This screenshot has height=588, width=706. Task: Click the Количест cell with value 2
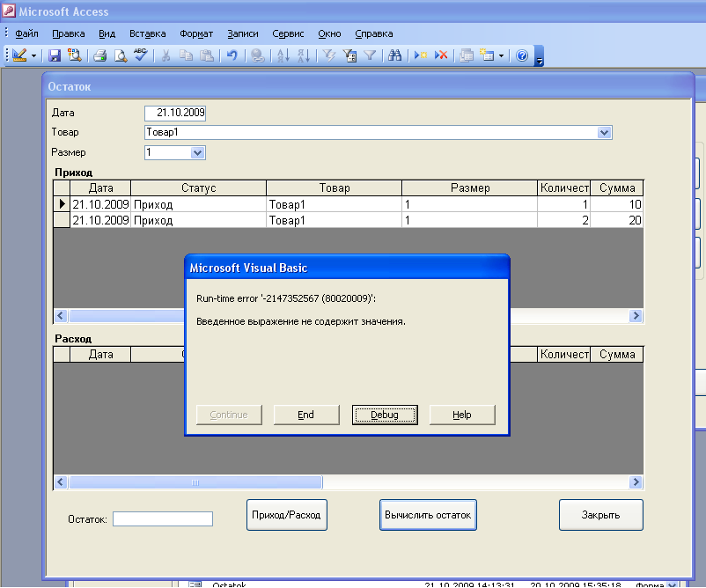point(563,220)
